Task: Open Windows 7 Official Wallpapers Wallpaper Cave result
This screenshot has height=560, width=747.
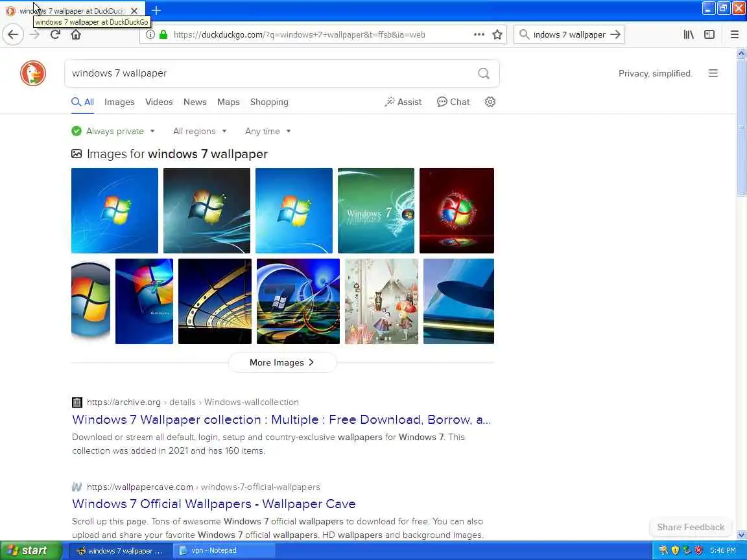Action: 213,504
